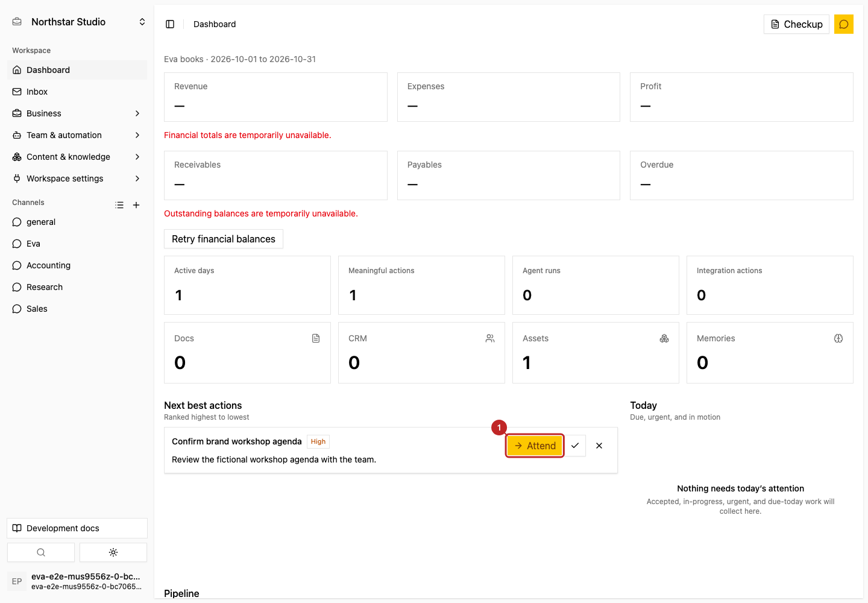Open the yellow chat bubble button
The image size is (868, 603).
(x=844, y=24)
